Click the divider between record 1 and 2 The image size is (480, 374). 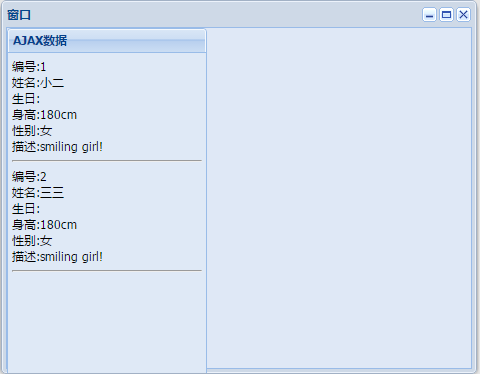tap(107, 161)
